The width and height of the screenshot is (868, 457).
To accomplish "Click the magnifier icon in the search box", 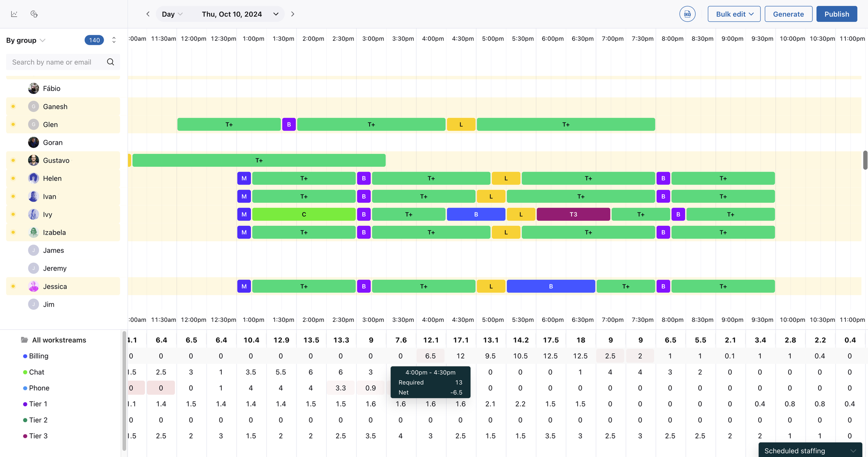I will coord(111,62).
